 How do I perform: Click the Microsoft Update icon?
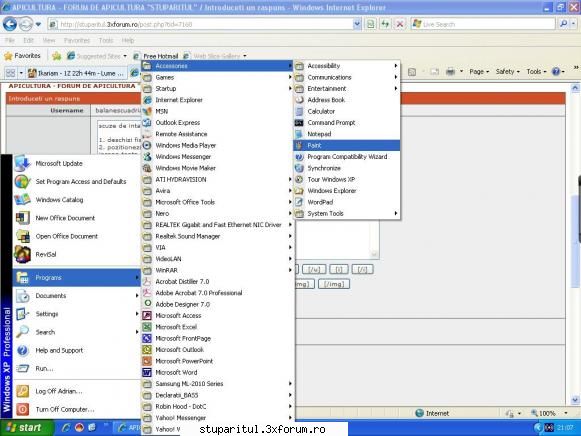pos(22,163)
